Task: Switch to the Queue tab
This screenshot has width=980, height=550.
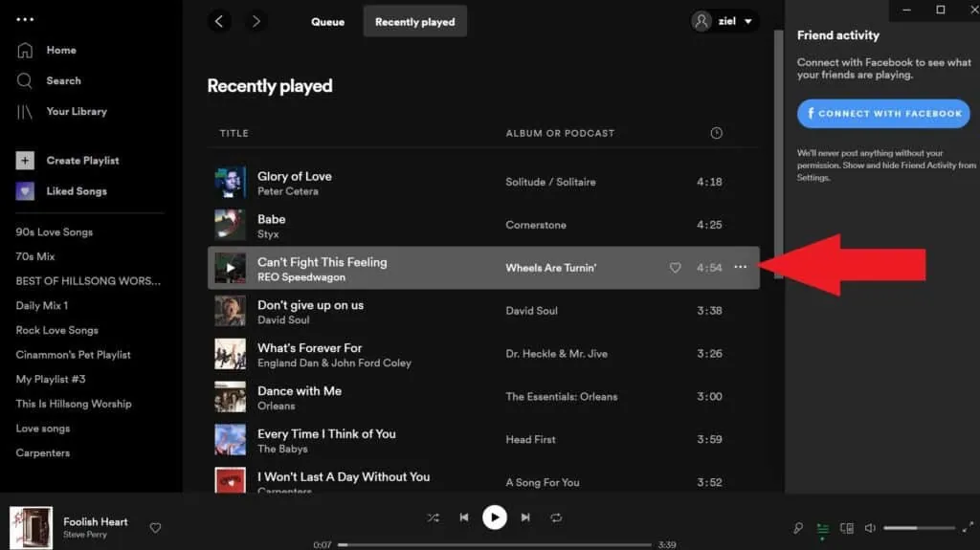Action: click(327, 22)
